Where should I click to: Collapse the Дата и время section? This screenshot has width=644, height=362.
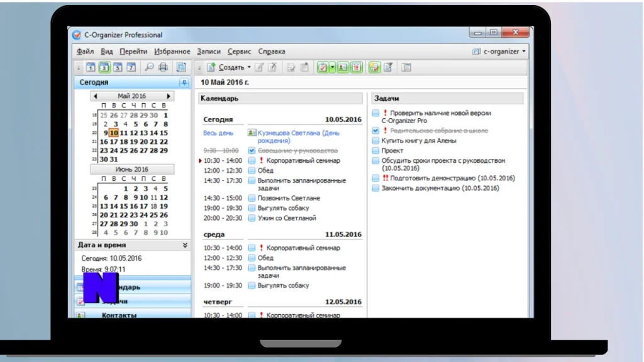click(x=186, y=245)
